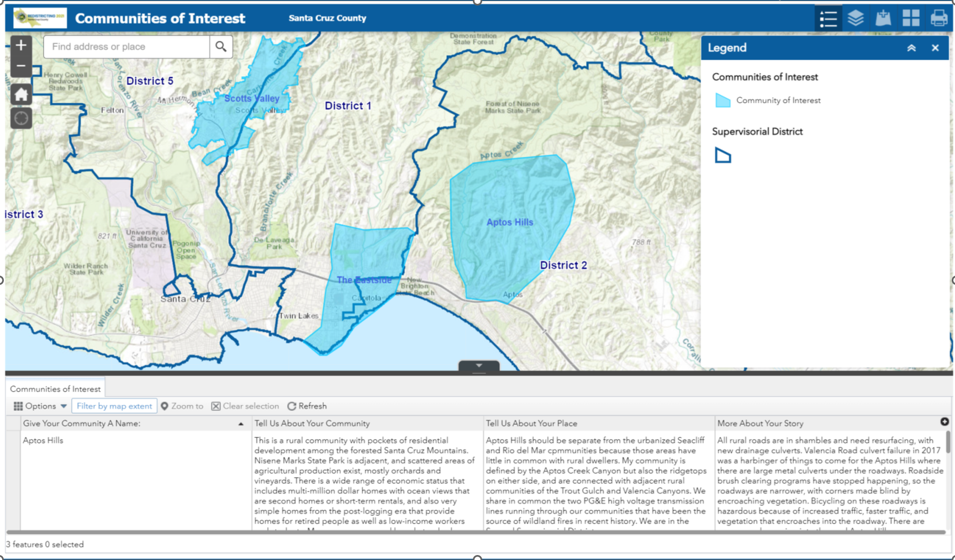This screenshot has height=560, width=955.
Task: Toggle Filter by map extent
Action: click(x=114, y=406)
